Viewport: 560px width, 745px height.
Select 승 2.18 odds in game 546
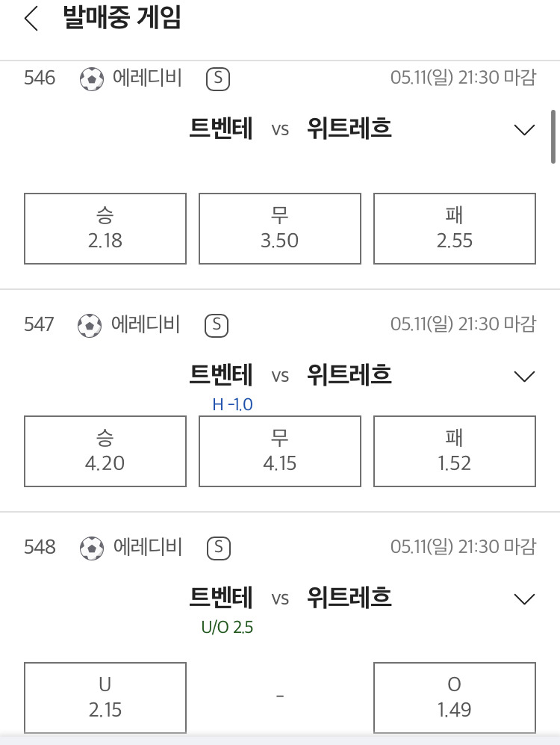click(105, 229)
